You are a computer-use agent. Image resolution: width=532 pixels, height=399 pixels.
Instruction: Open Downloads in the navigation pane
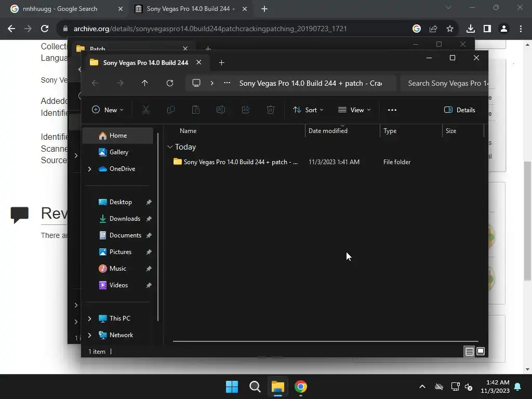(x=118, y=219)
